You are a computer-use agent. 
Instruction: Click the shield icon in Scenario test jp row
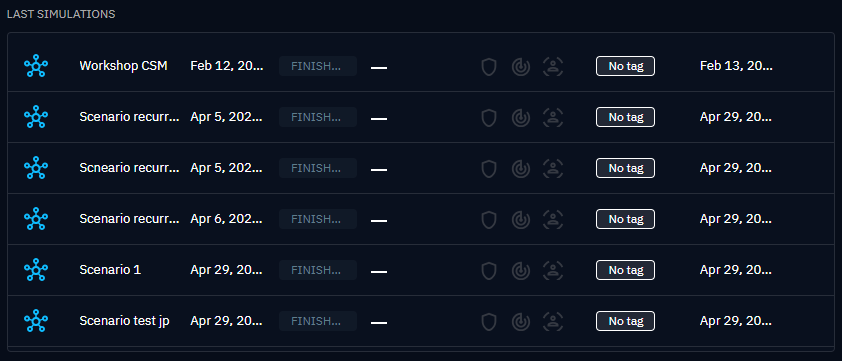click(x=489, y=321)
